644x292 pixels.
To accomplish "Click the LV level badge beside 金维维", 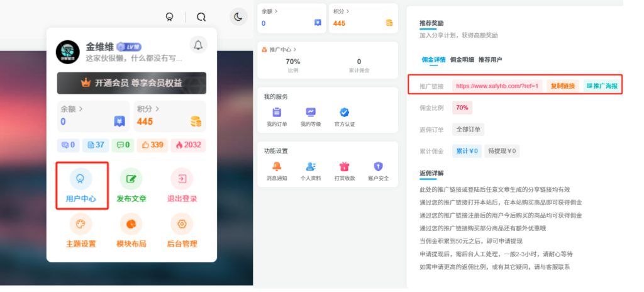I will [x=129, y=47].
